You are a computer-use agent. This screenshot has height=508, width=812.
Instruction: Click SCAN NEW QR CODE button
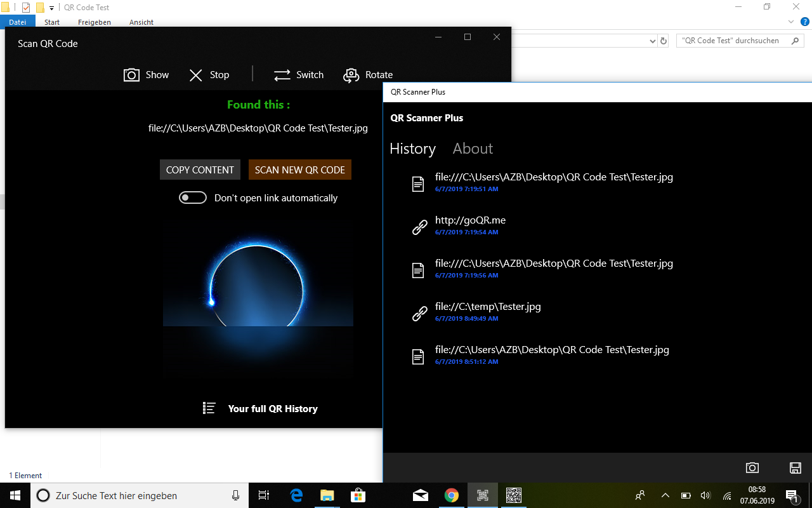pos(300,170)
